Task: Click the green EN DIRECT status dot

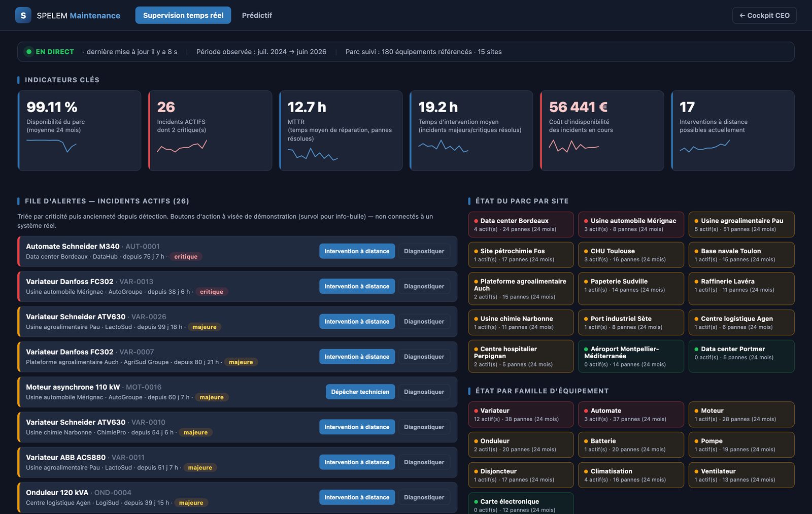Action: (29, 52)
